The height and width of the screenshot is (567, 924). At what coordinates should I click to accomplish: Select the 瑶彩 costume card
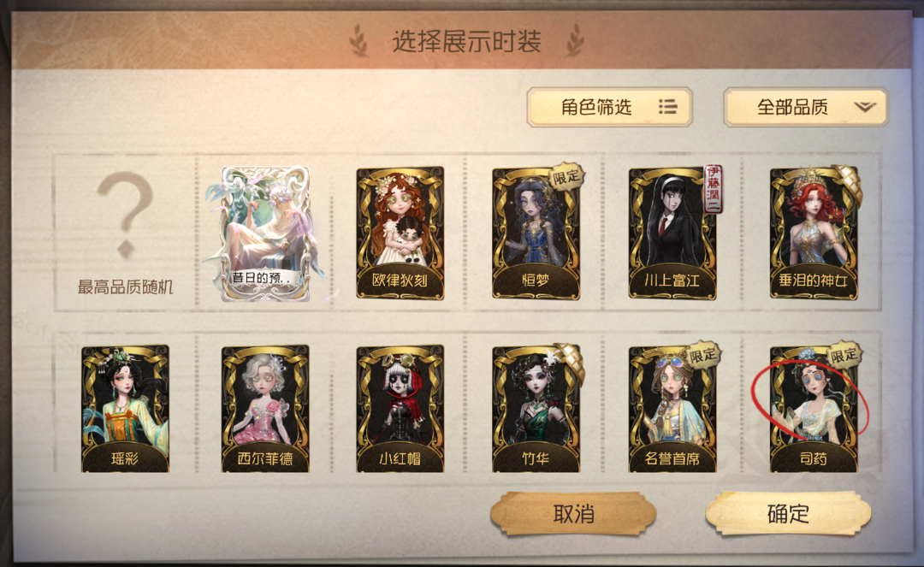coord(126,409)
